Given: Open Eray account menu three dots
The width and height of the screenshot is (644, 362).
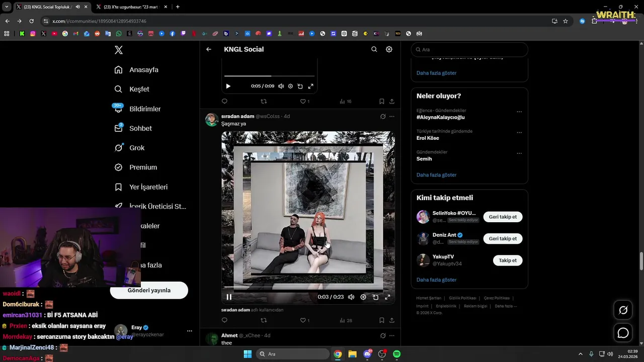Looking at the screenshot, I should (190, 331).
